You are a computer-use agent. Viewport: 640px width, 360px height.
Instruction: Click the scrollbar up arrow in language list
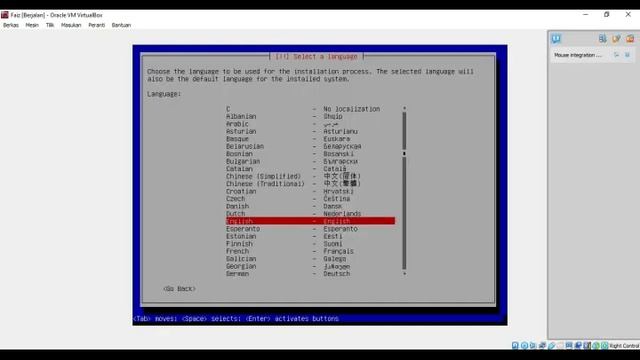[x=404, y=109]
